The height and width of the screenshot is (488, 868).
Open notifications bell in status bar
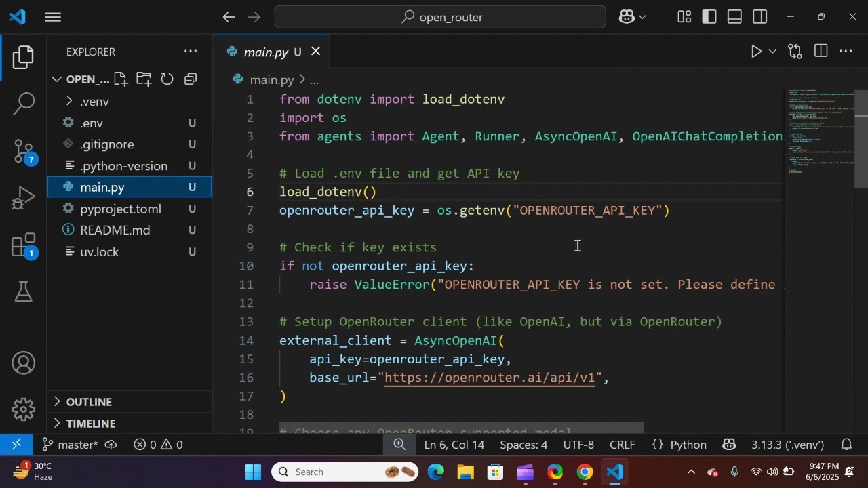(x=846, y=445)
